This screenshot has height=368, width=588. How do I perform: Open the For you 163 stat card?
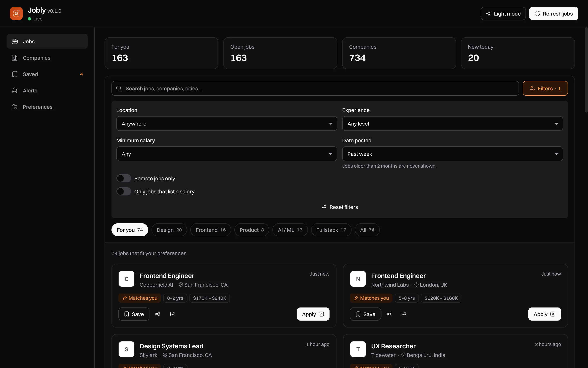(x=161, y=53)
